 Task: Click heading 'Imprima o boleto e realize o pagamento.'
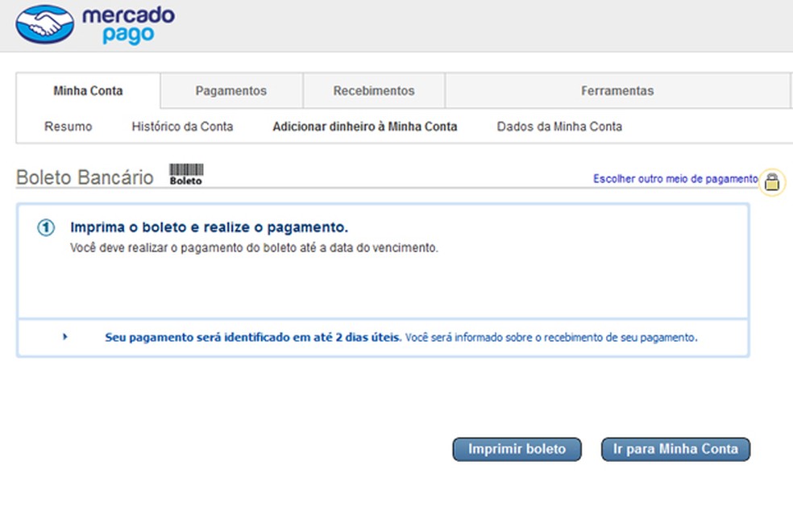209,227
